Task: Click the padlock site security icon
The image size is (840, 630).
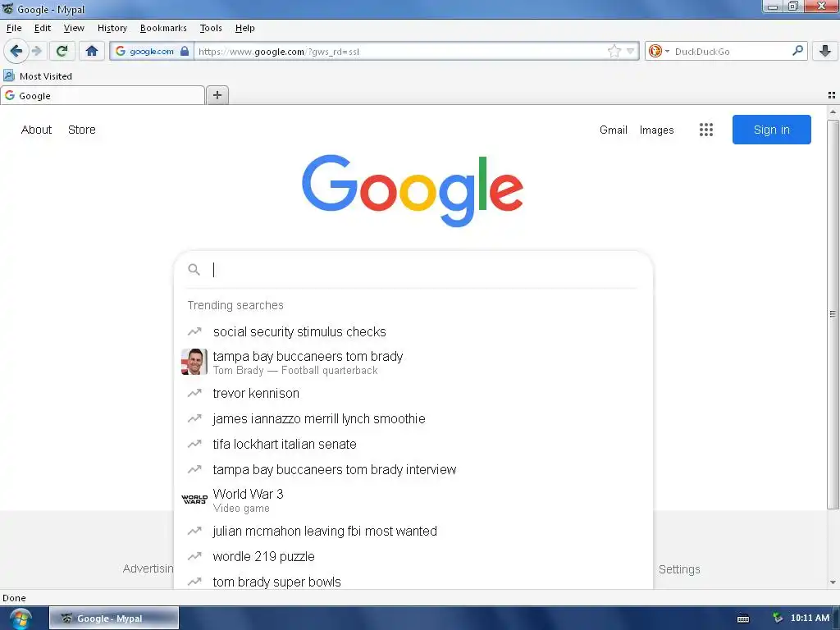Action: click(185, 52)
